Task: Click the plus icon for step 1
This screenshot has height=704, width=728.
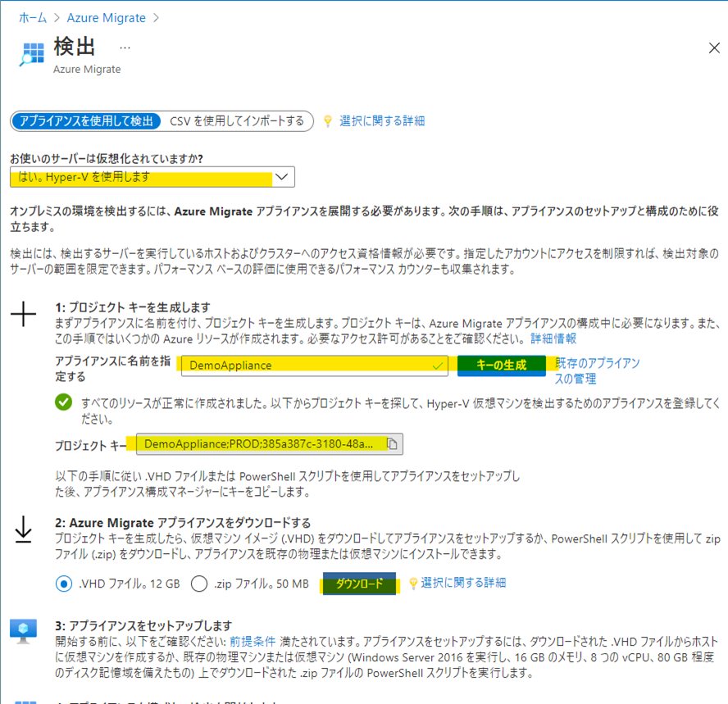Action: [23, 315]
